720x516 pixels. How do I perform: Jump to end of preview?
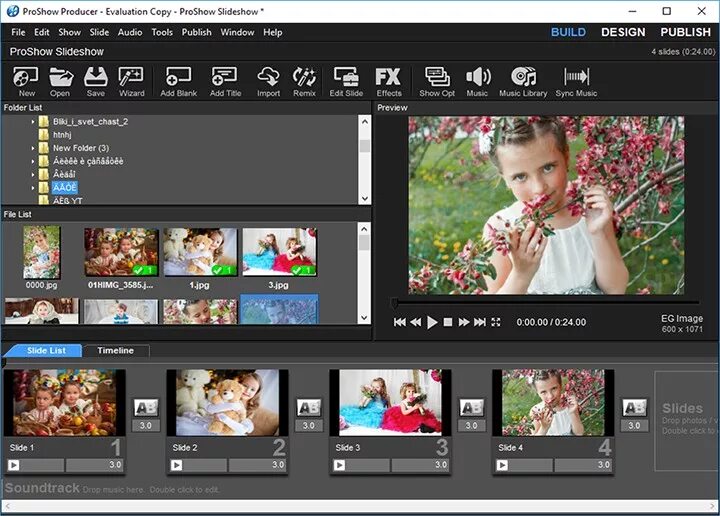click(480, 322)
